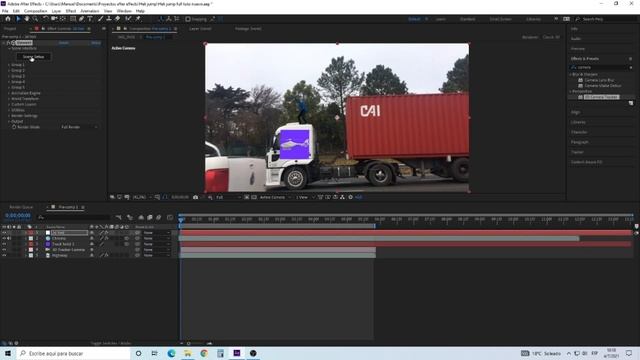Viewport: 640px width, 360px height.
Task: Hide the top 3d heli layer
Action: pyautogui.click(x=4, y=233)
